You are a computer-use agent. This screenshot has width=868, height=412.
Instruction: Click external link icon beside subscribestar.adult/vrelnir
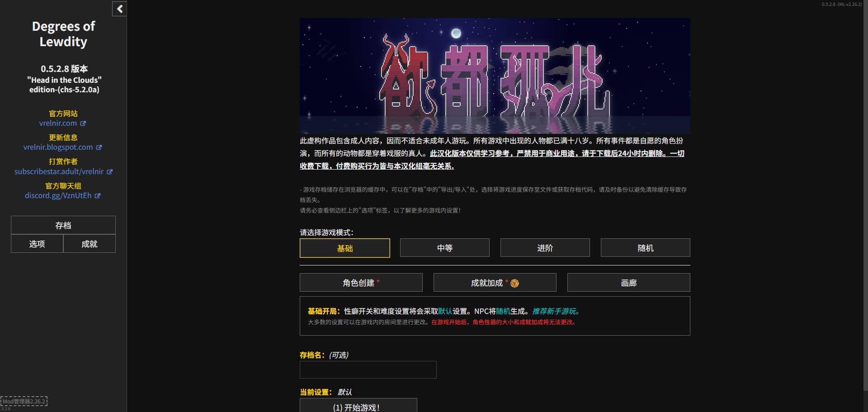[110, 172]
